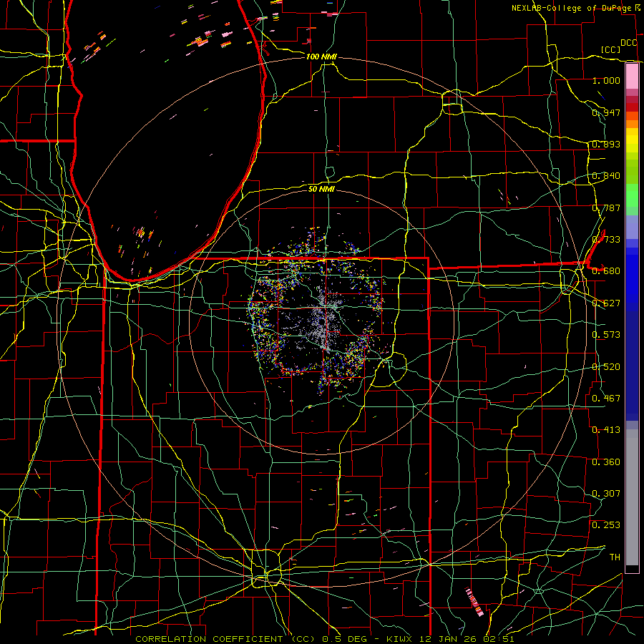Click the [CC] legend unit label
This screenshot has width=644, height=644.
pyautogui.click(x=611, y=49)
